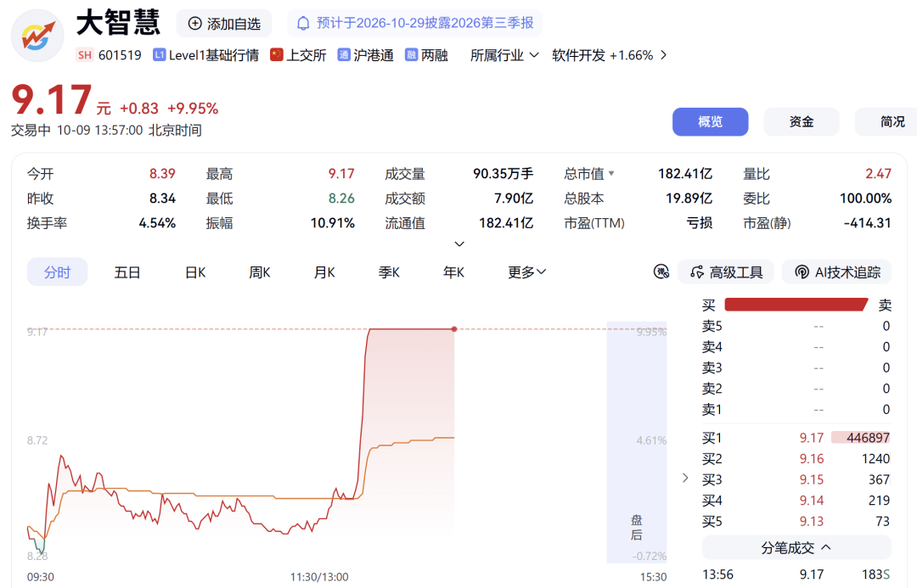Screen dimensions: 917x588
Task: Click the 市盈(静) value -414.31
Action: pyautogui.click(x=867, y=222)
